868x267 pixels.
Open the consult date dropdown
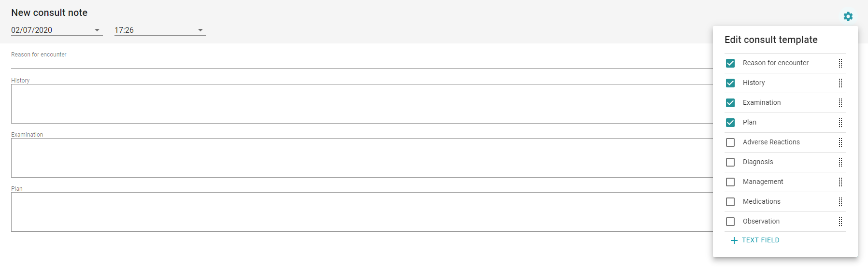pyautogui.click(x=97, y=30)
